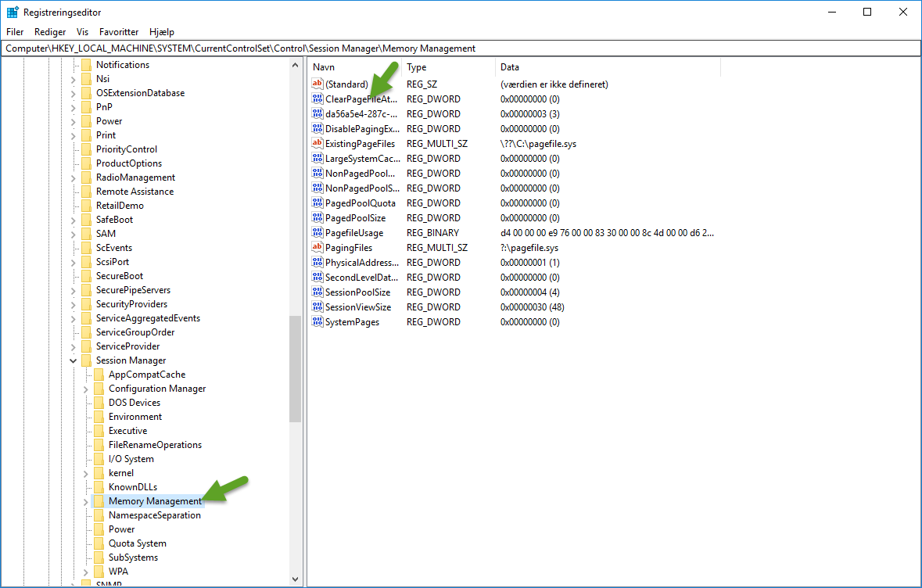922x588 pixels.
Task: Select the PriorityControl key
Action: click(127, 149)
